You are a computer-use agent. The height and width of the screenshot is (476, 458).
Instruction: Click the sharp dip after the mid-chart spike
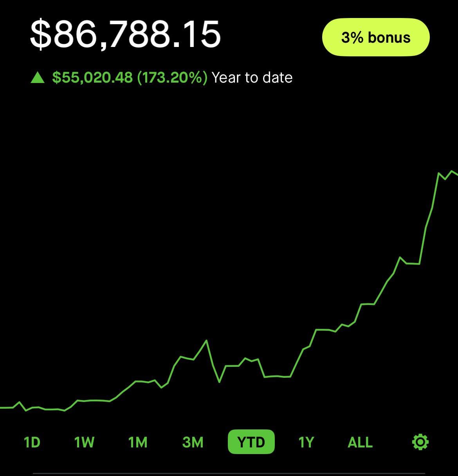pos(219,382)
